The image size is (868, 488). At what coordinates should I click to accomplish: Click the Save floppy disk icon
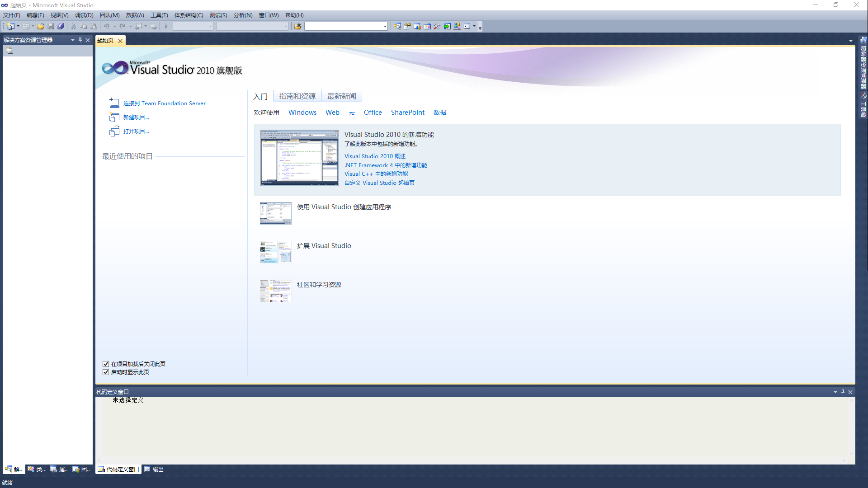[51, 26]
